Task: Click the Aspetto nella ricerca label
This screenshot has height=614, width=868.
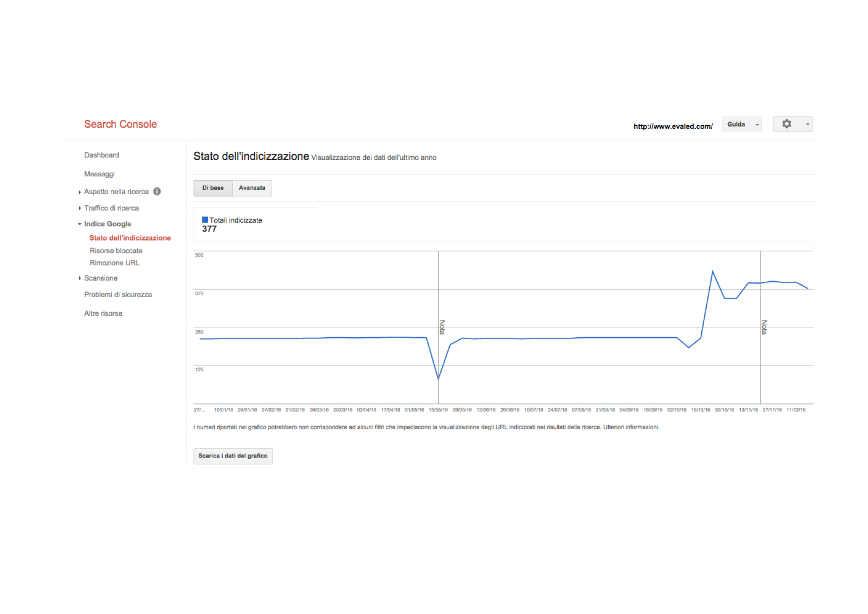Action: click(x=116, y=192)
